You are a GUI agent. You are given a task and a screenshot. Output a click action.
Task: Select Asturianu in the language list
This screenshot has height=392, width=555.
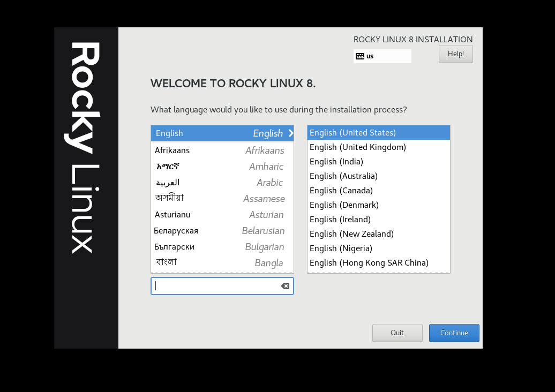tap(222, 215)
